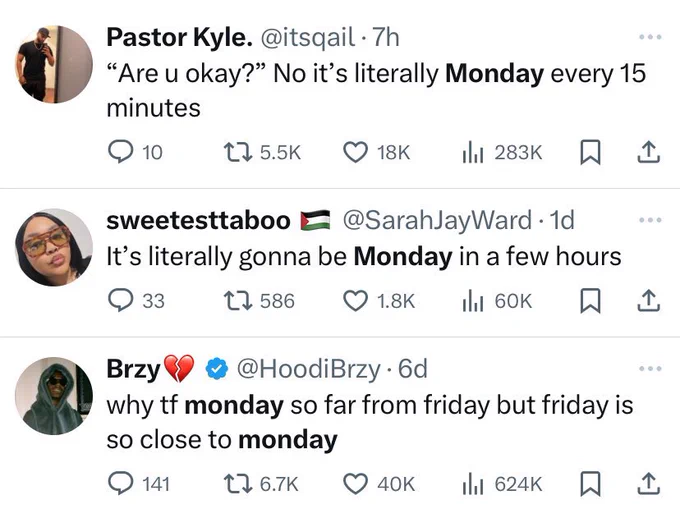The image size is (680, 518).
Task: Open more options on Pastor Kyle's tweet
Action: point(650,37)
